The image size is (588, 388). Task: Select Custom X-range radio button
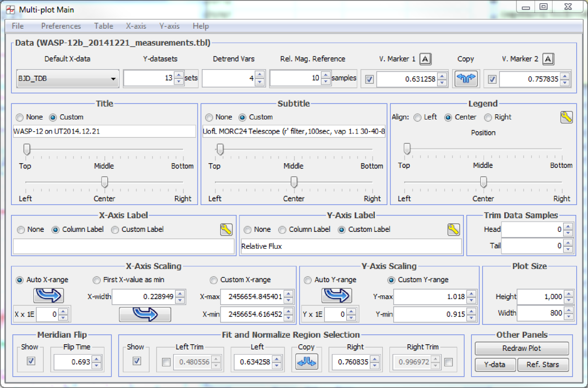click(x=214, y=280)
